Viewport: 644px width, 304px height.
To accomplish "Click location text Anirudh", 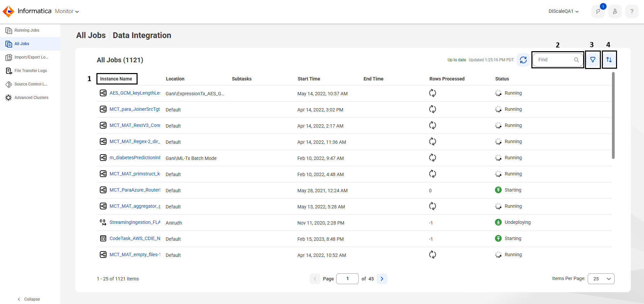I will (174, 223).
